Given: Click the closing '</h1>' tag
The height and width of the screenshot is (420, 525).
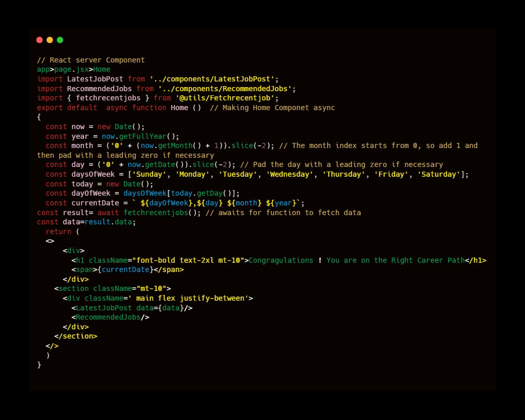Looking at the screenshot, I should coord(475,261).
